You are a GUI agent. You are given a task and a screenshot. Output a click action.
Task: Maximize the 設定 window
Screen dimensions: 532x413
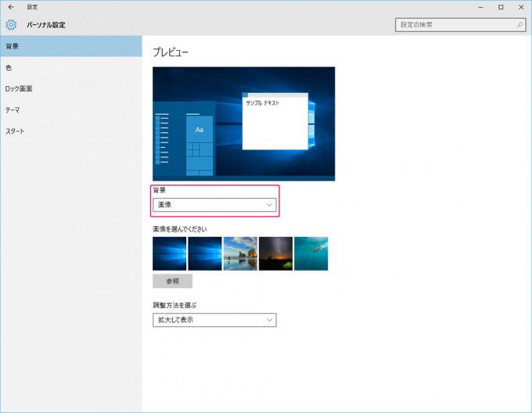[x=501, y=7]
